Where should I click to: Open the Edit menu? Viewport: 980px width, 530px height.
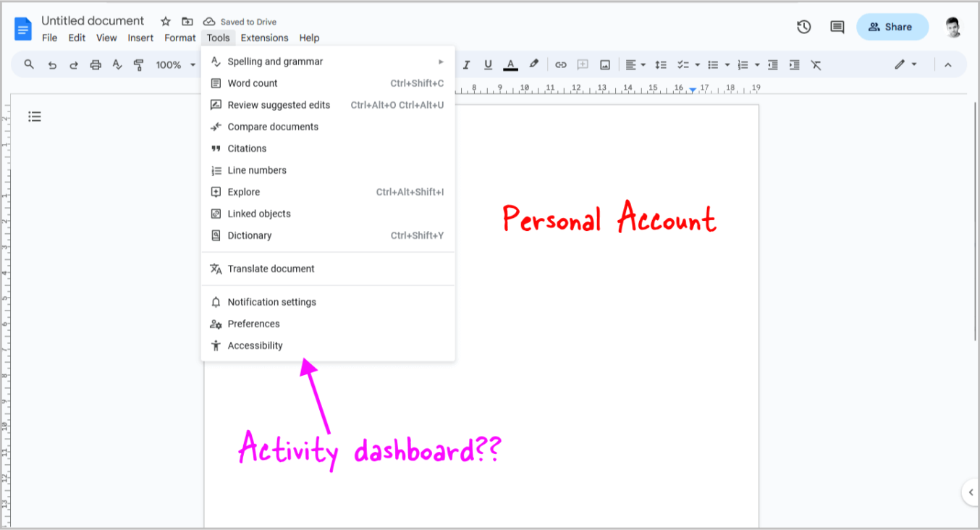77,38
